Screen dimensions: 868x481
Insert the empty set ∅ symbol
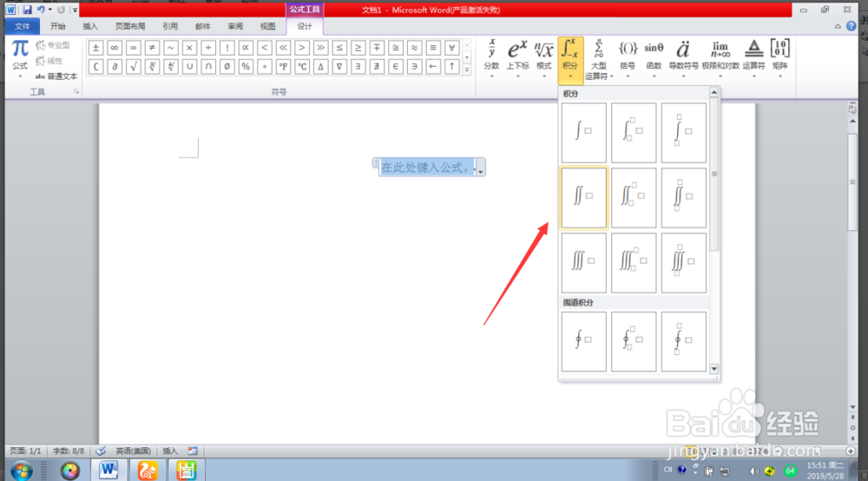[227, 67]
